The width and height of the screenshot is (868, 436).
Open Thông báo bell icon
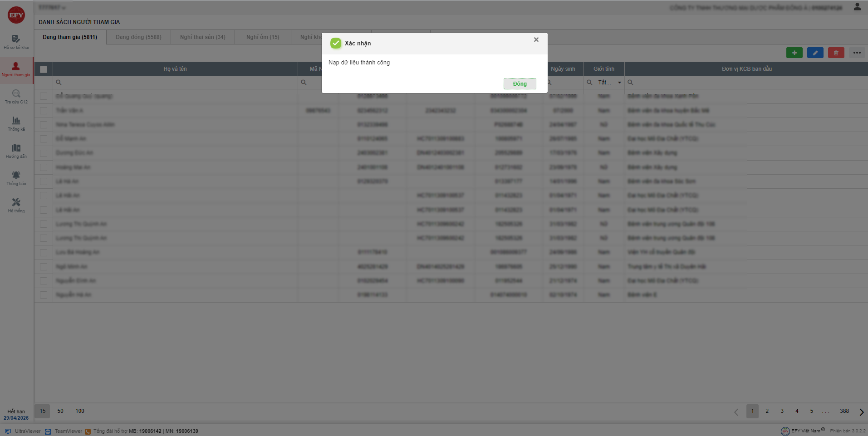16,178
